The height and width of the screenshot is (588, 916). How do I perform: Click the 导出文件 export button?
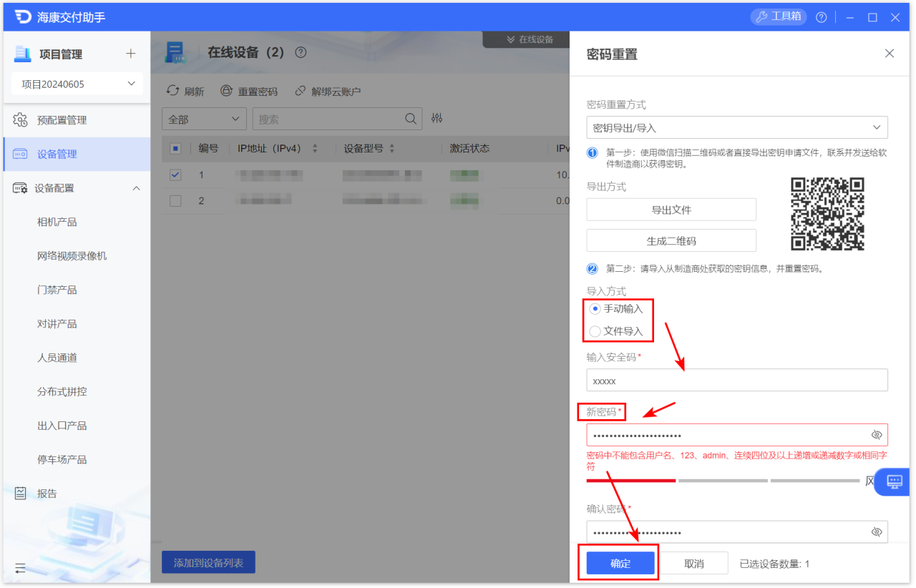671,209
